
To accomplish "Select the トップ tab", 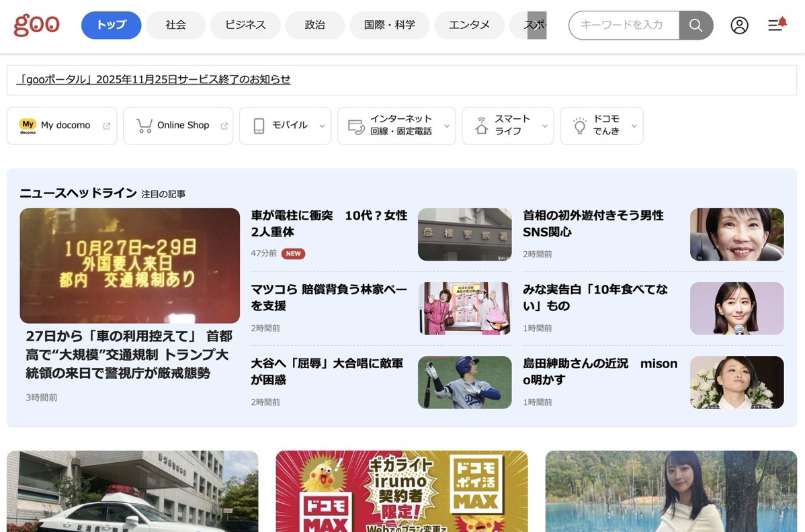I will tap(111, 26).
